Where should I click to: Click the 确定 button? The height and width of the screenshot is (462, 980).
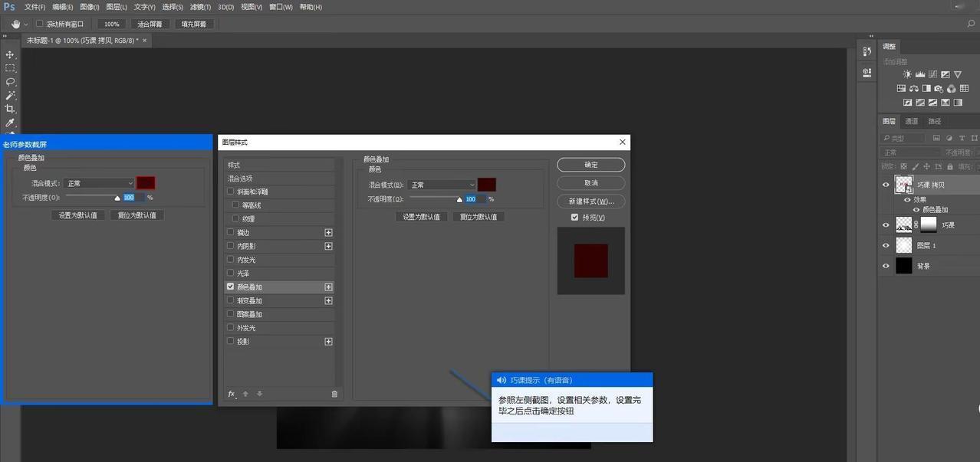590,165
